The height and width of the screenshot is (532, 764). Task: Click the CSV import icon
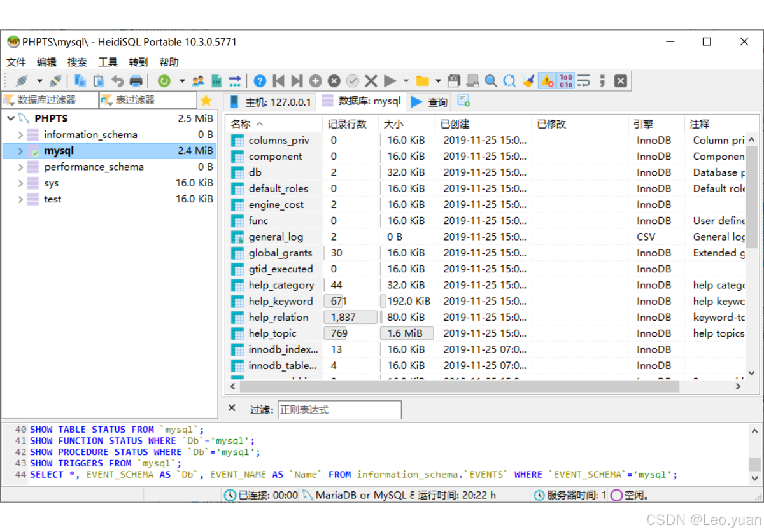[x=216, y=81]
